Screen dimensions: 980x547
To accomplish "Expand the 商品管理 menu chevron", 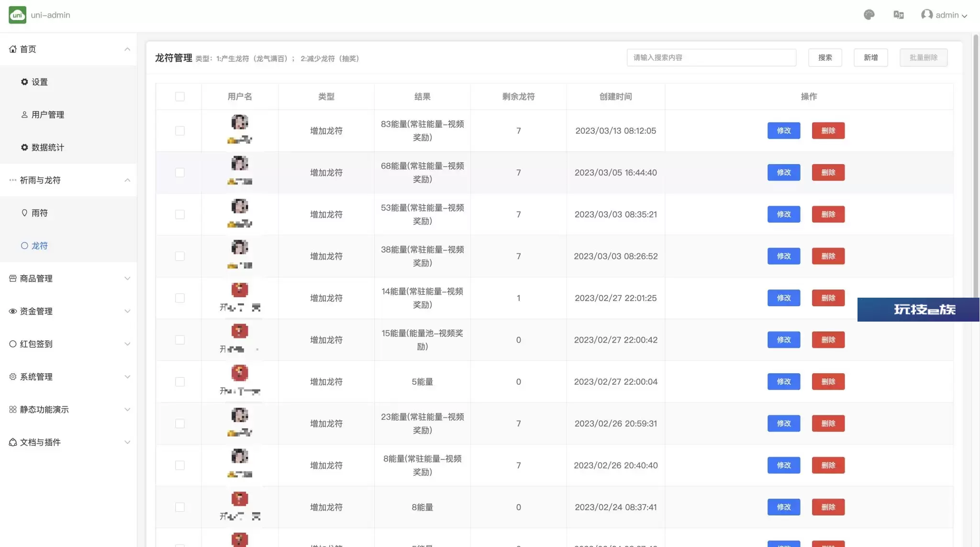I will coord(127,279).
